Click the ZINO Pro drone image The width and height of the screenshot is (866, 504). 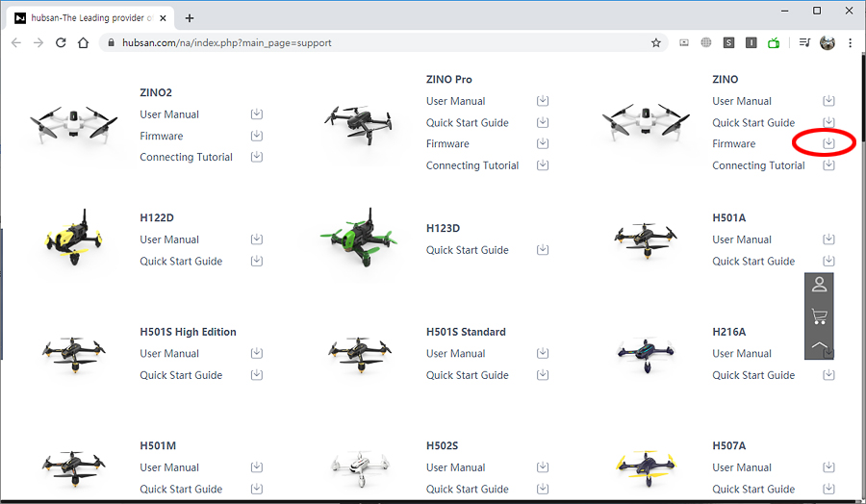point(359,125)
